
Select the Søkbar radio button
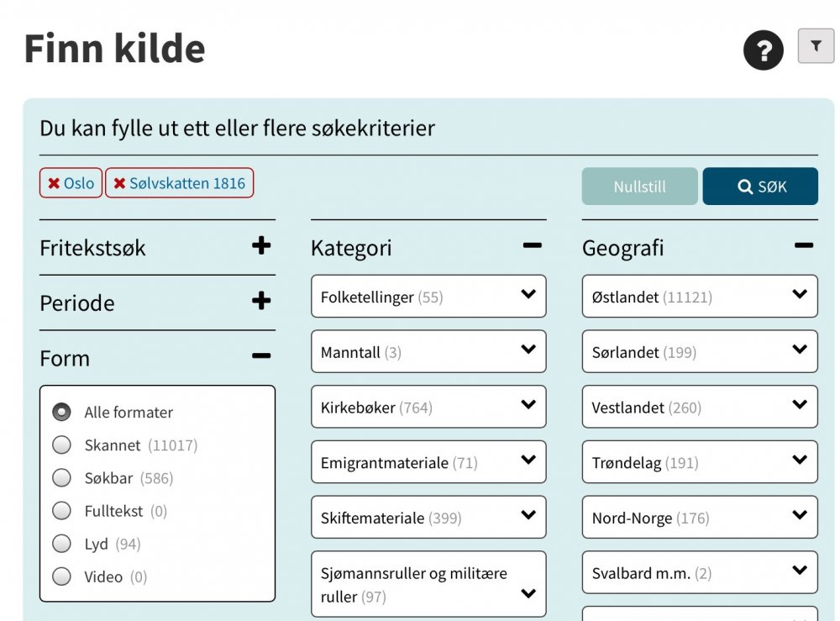[61, 477]
